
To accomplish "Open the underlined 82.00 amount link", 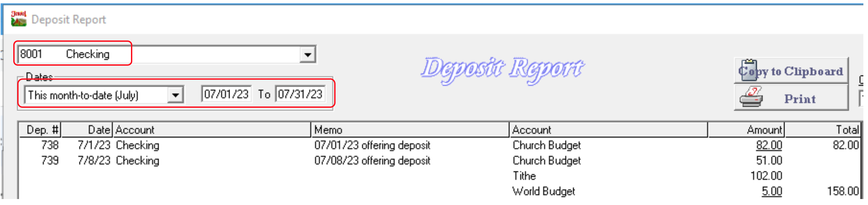I will click(x=769, y=145).
